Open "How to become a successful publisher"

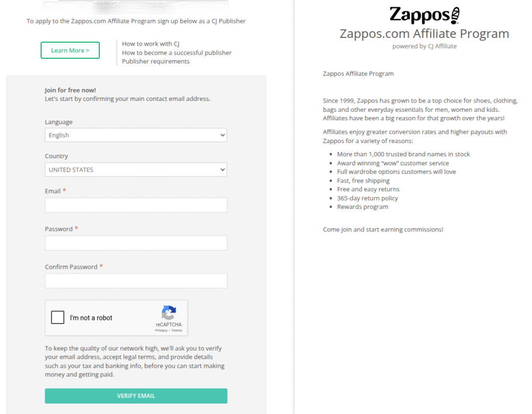(x=176, y=53)
